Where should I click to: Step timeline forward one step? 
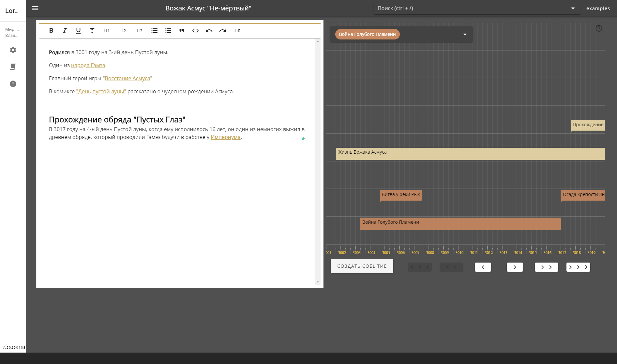[x=515, y=267]
